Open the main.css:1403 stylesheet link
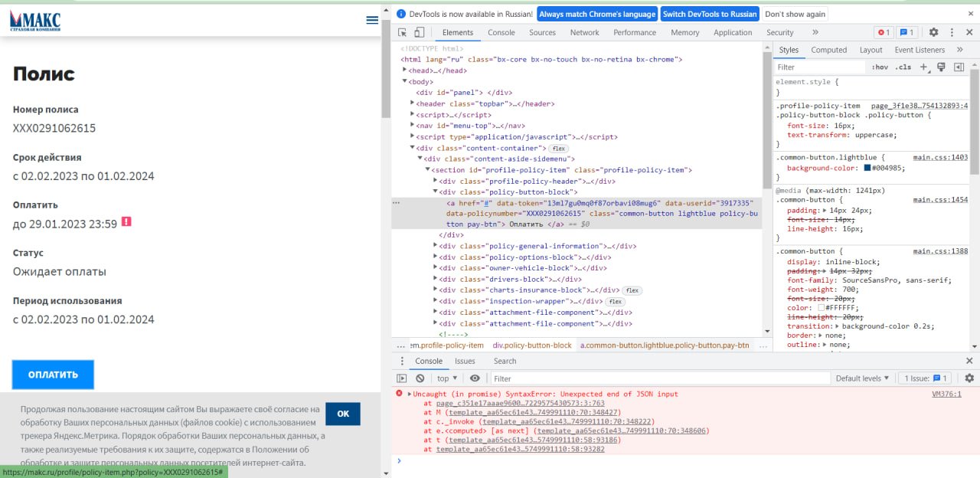The width and height of the screenshot is (980, 478). click(940, 157)
